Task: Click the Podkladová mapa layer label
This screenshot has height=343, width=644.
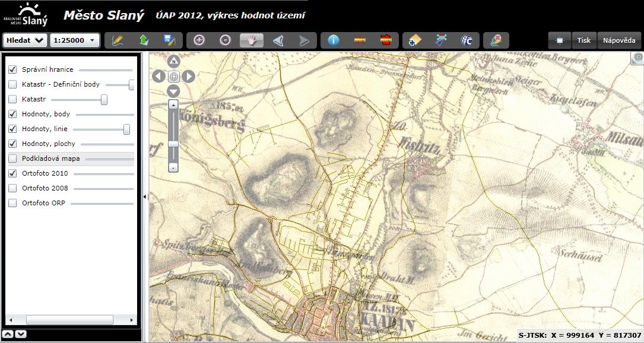Action: click(51, 158)
